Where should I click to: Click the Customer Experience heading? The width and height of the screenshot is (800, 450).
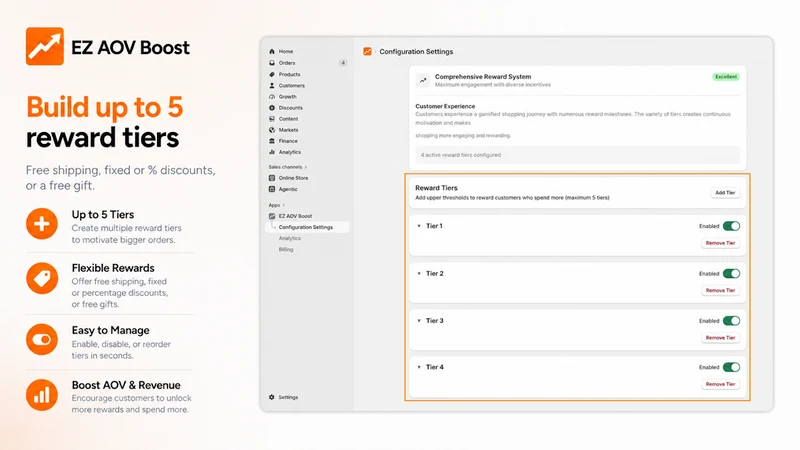coord(445,106)
